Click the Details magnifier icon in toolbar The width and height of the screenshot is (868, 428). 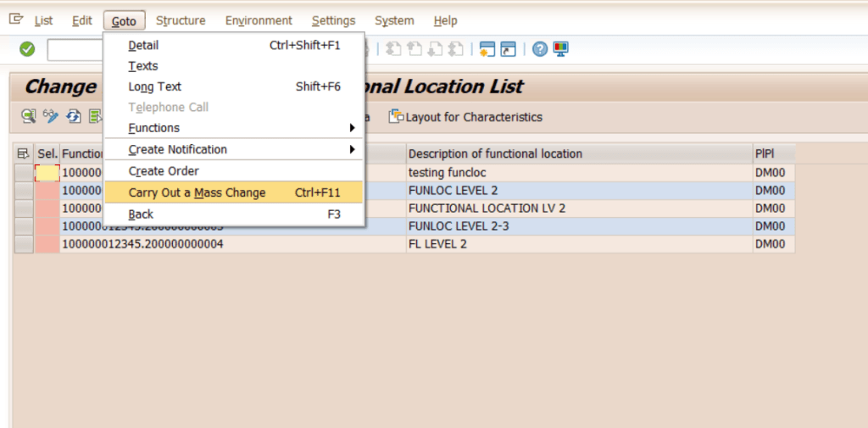(x=29, y=117)
